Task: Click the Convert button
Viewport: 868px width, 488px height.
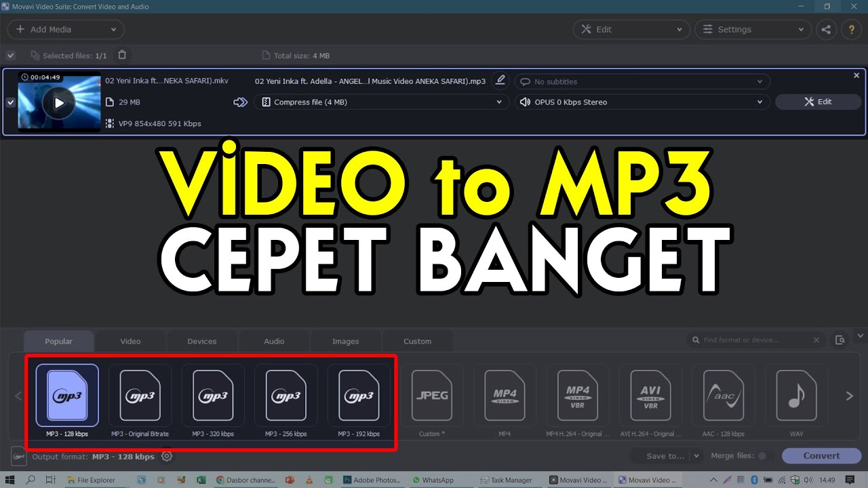Action: click(821, 456)
